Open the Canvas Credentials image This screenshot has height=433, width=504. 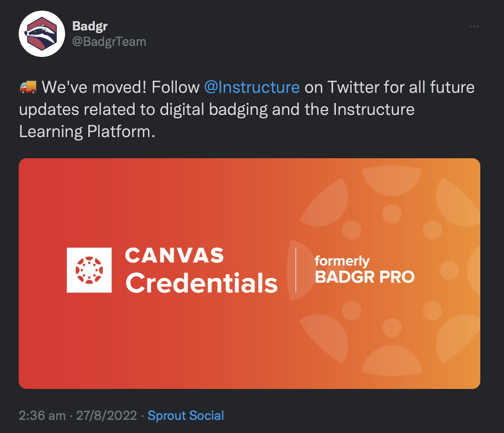point(249,274)
